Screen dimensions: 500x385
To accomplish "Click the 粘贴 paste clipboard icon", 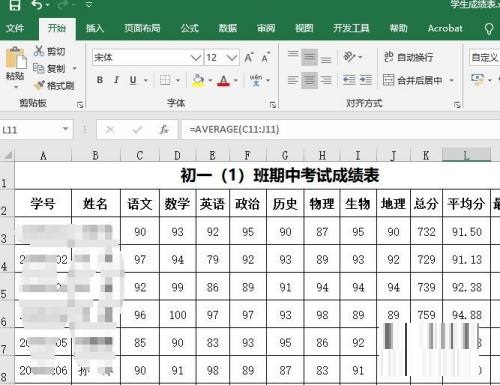I will pyautogui.click(x=16, y=59).
